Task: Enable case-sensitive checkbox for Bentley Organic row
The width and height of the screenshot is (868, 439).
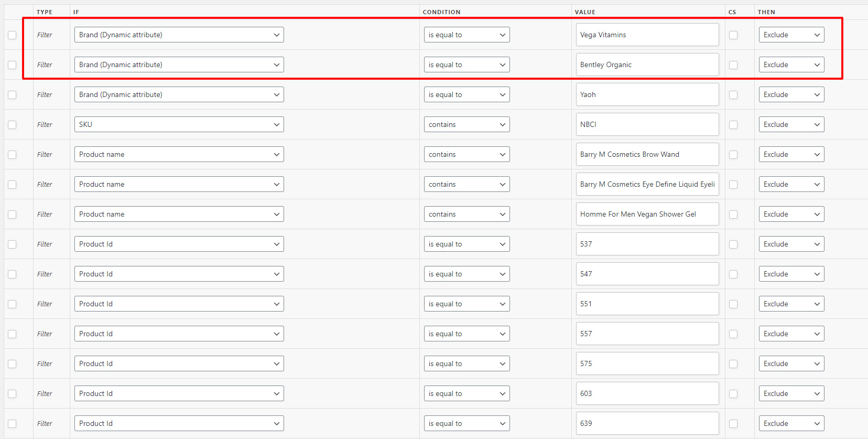Action: [733, 65]
